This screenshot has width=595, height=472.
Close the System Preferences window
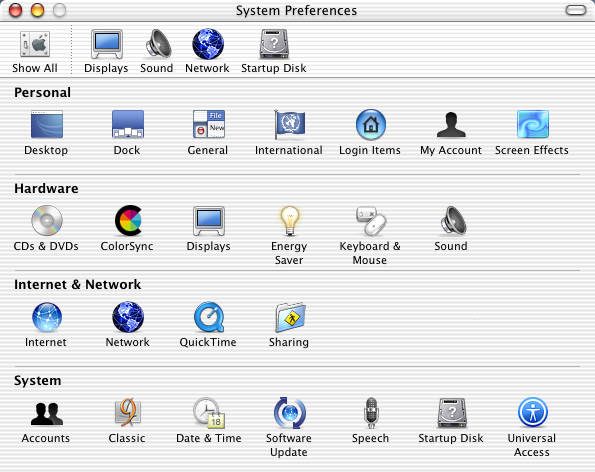tap(16, 10)
